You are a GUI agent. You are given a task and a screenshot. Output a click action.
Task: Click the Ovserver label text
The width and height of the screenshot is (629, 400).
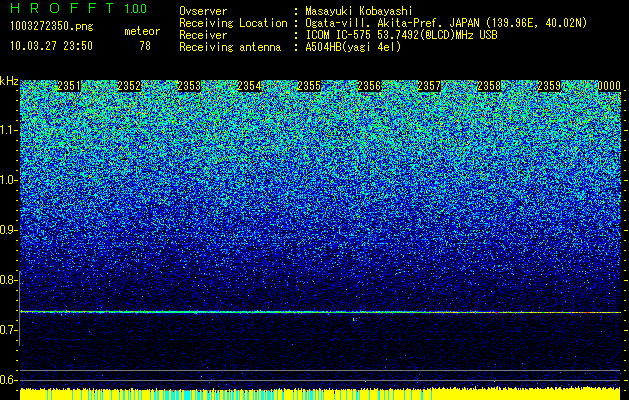[x=203, y=12]
